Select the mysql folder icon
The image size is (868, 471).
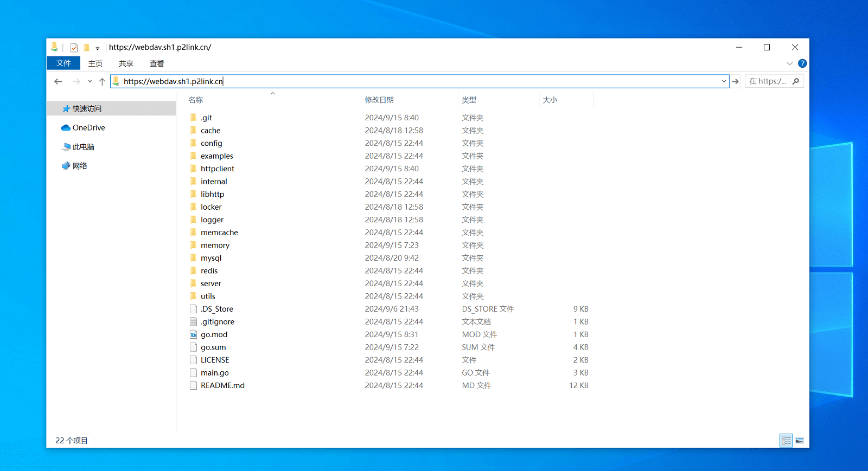(193, 258)
